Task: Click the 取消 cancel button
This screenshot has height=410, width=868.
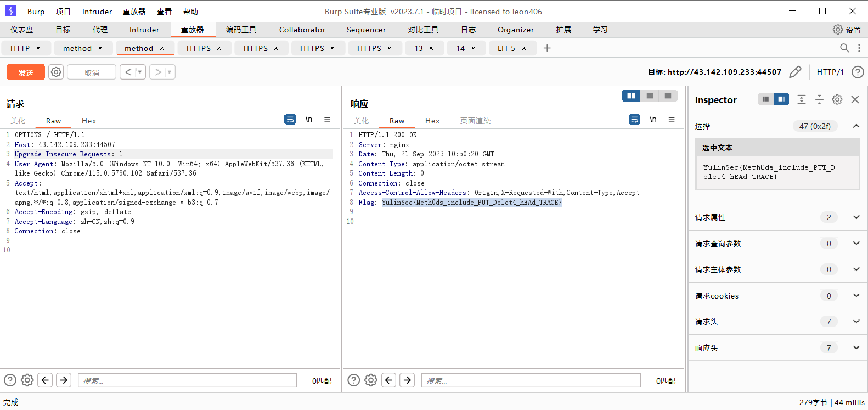Action: coord(92,72)
